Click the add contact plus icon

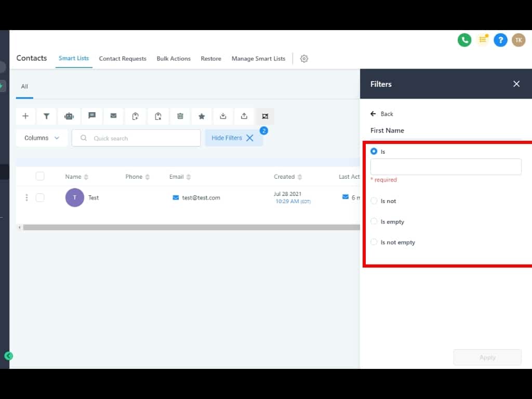point(25,116)
